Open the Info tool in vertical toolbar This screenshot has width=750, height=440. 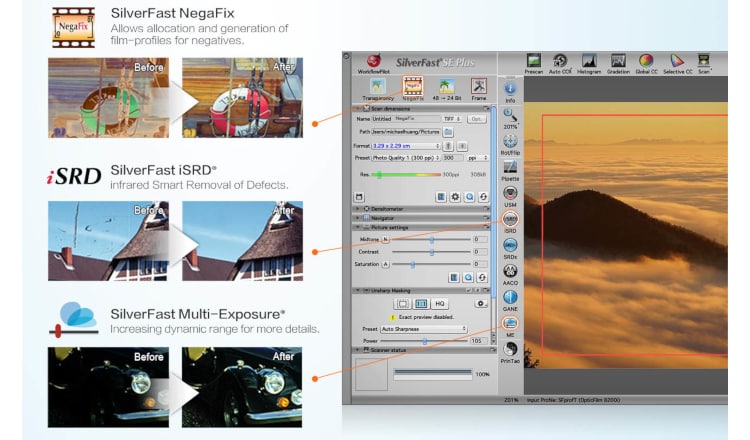[510, 88]
